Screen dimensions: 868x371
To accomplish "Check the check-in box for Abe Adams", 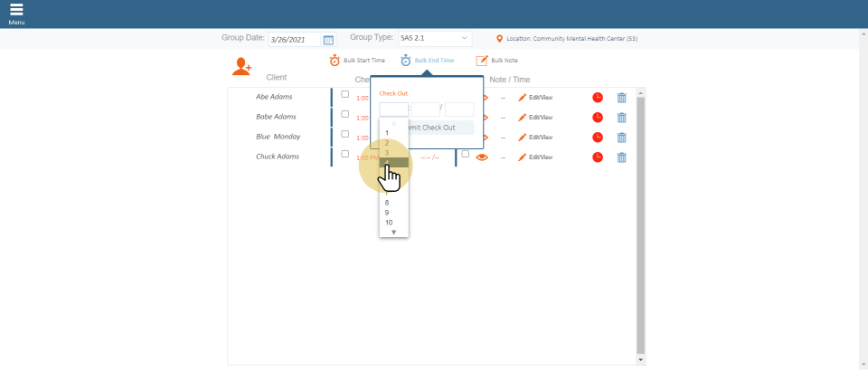I will (344, 94).
